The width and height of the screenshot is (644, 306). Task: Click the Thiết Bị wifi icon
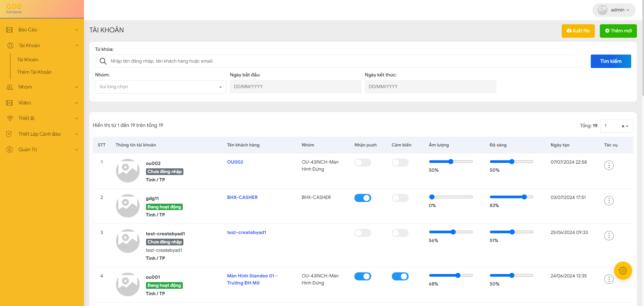coord(10,118)
